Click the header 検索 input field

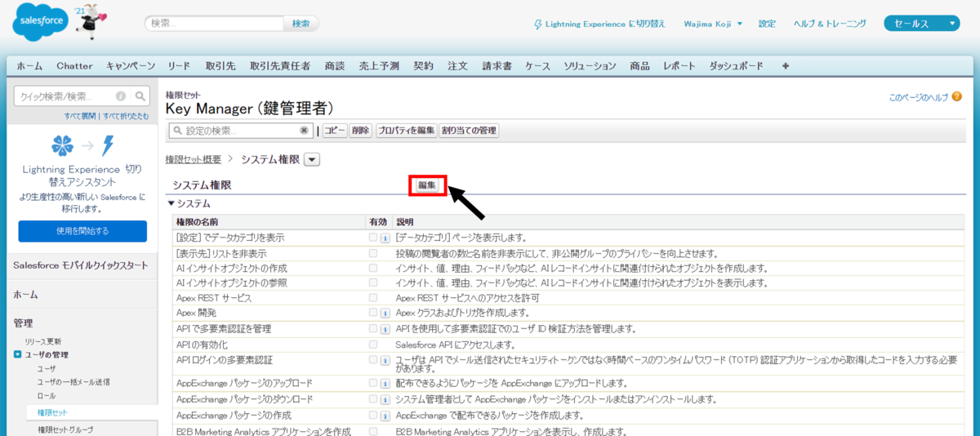tap(215, 24)
